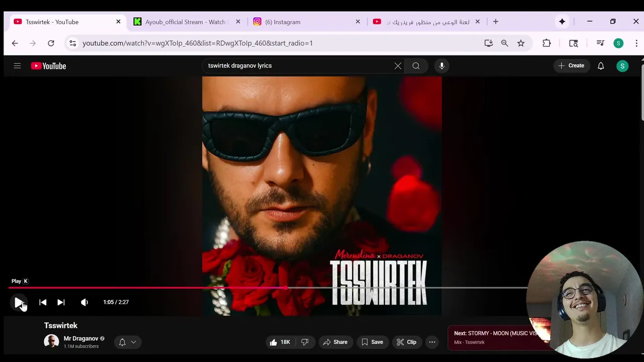The height and width of the screenshot is (362, 644).
Task: Create a clip with Clip button
Action: point(407,342)
